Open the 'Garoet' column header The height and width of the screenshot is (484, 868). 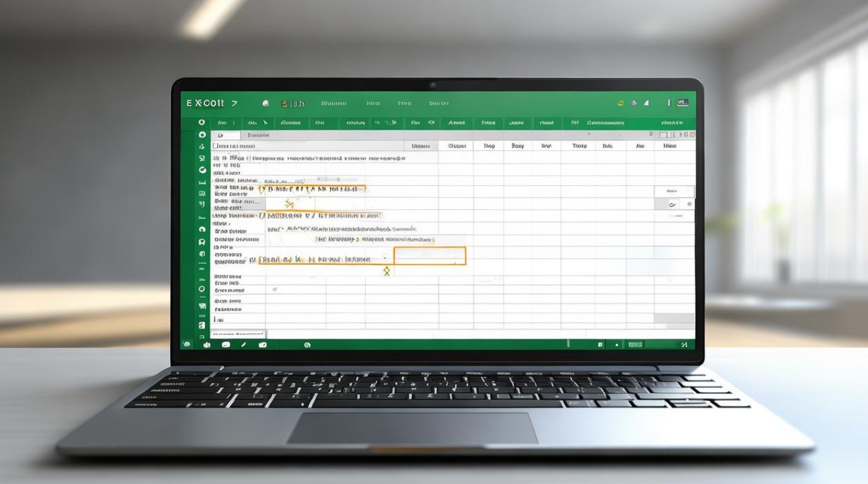pos(457,146)
